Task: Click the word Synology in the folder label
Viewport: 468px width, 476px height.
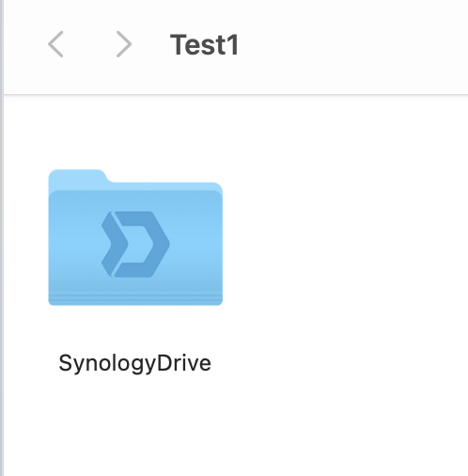Action: click(x=107, y=363)
